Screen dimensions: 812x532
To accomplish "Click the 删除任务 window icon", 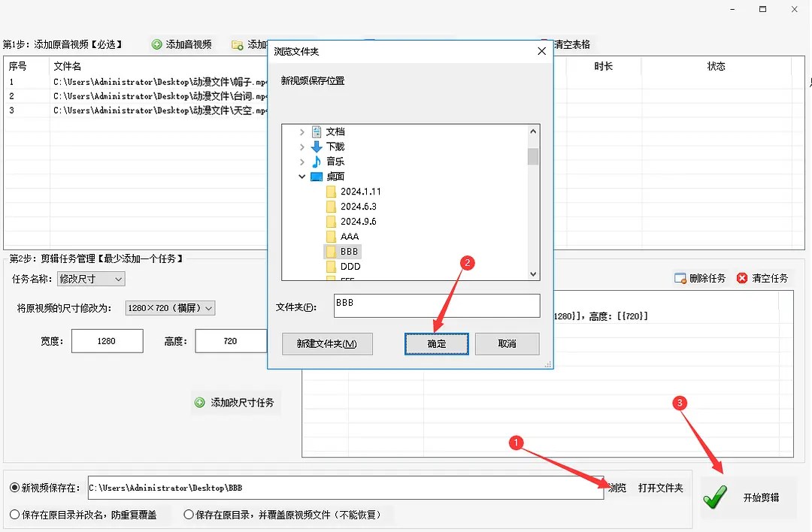I will [x=680, y=279].
